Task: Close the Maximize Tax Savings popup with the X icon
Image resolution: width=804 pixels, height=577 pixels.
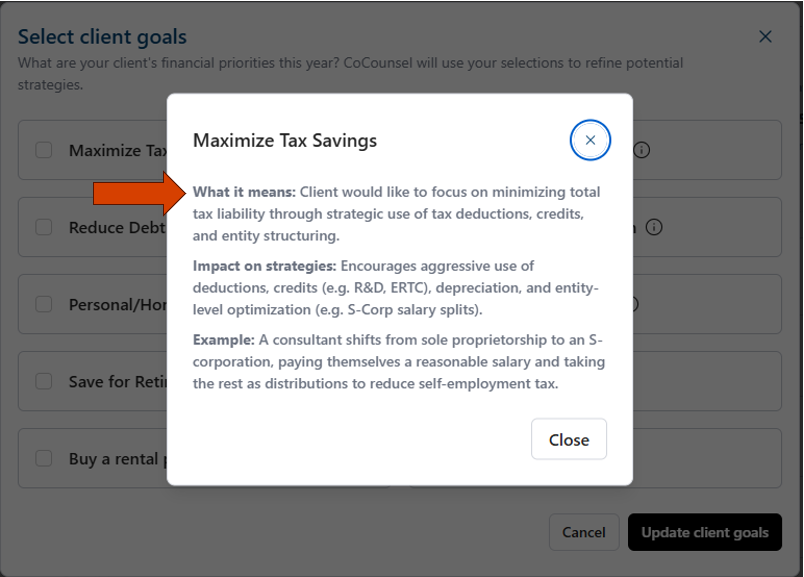Action: 590,140
